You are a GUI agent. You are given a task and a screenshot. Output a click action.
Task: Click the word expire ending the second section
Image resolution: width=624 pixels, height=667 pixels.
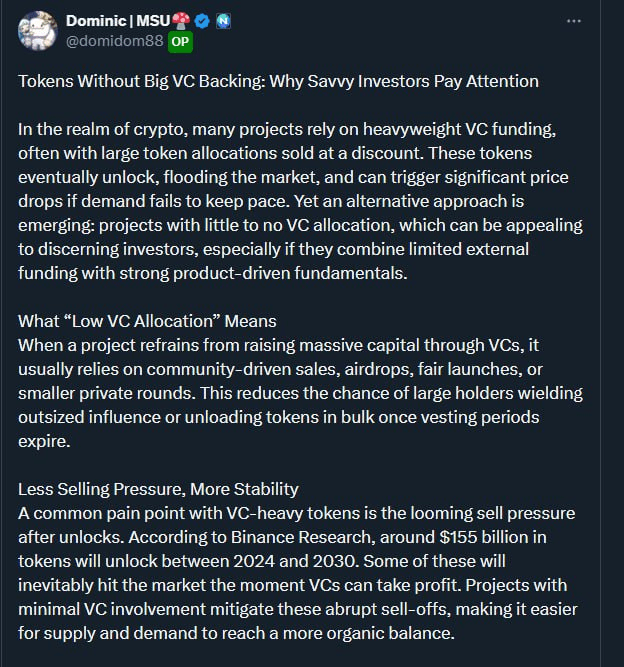click(44, 442)
